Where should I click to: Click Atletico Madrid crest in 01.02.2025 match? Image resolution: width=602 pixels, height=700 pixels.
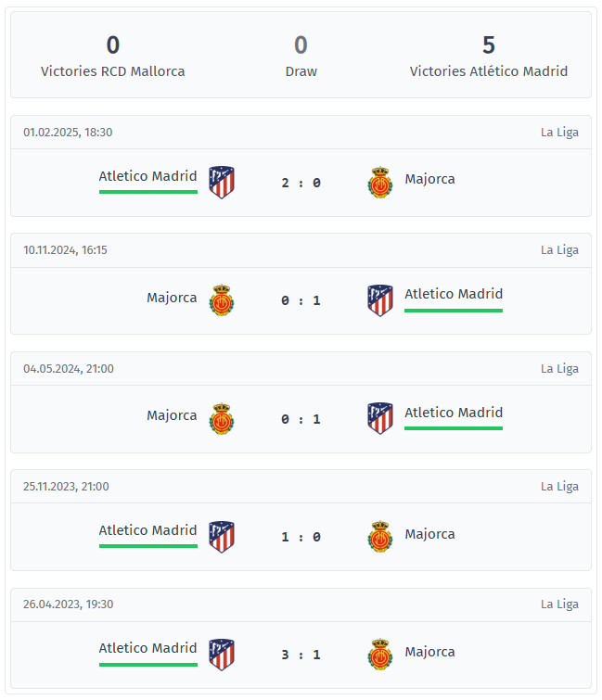[x=222, y=182]
